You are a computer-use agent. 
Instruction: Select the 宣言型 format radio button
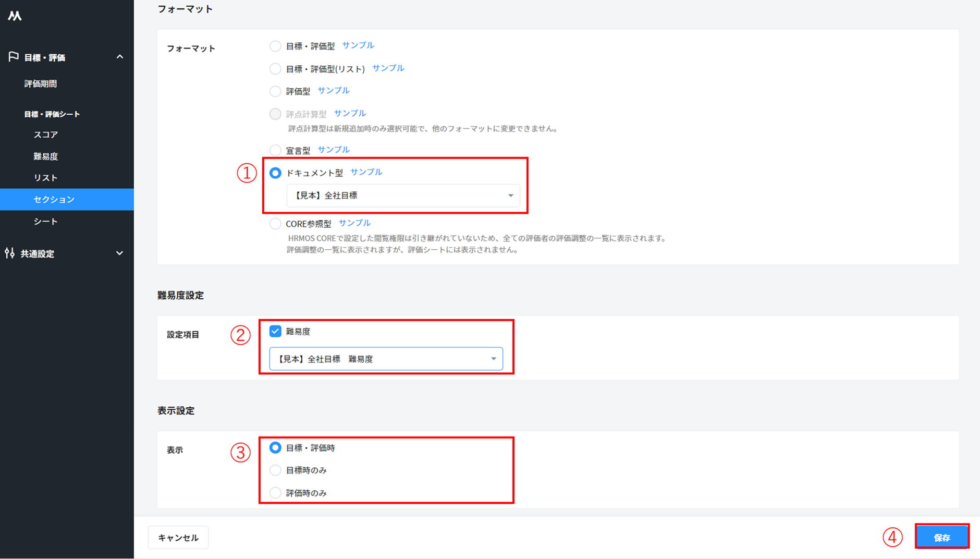[x=275, y=150]
